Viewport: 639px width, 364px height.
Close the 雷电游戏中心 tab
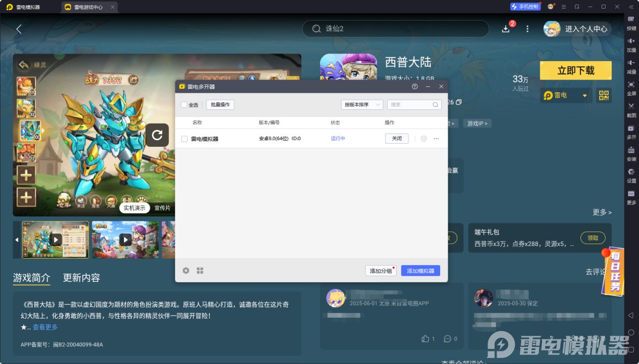(x=113, y=7)
